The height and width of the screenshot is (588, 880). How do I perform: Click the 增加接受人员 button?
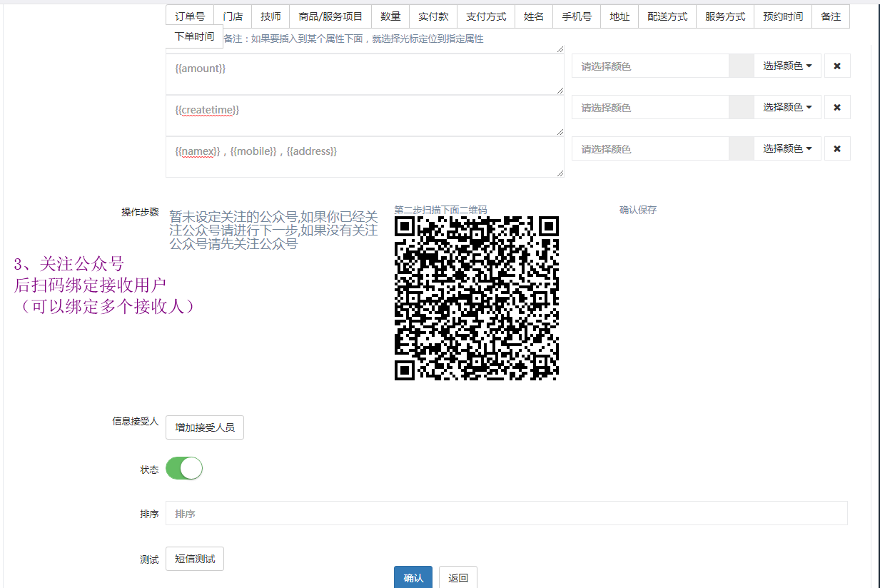point(205,427)
